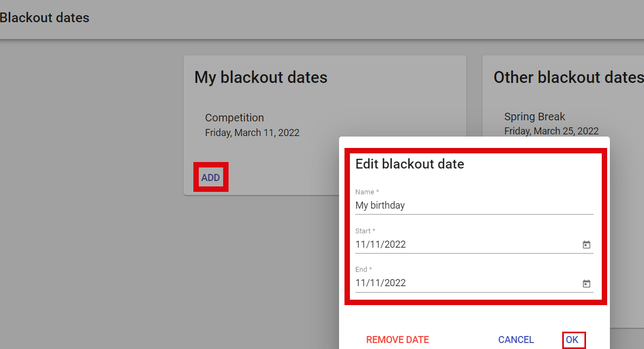
Task: Click the Name * field label
Action: pos(367,192)
